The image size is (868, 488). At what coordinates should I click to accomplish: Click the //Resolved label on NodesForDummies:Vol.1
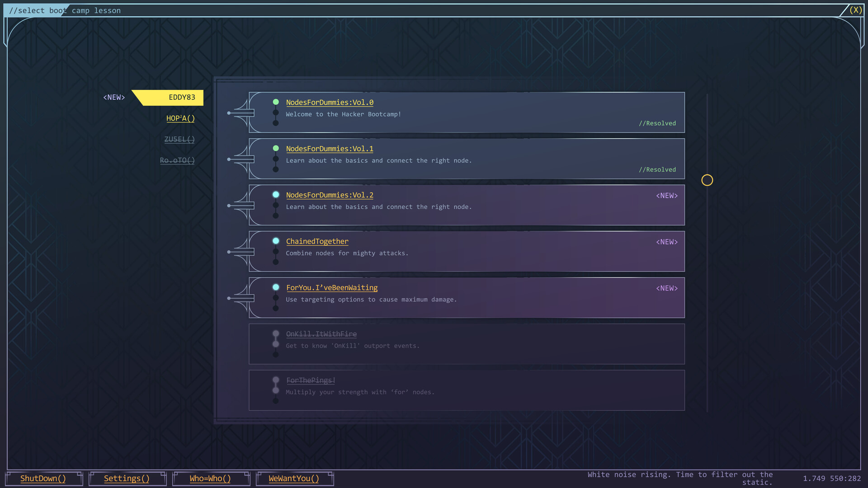pyautogui.click(x=657, y=169)
